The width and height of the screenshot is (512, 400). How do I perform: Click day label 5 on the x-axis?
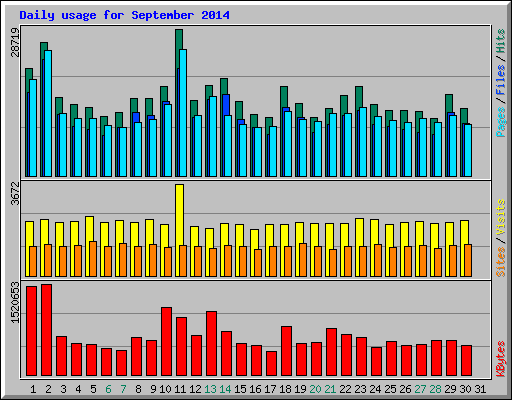point(93,389)
